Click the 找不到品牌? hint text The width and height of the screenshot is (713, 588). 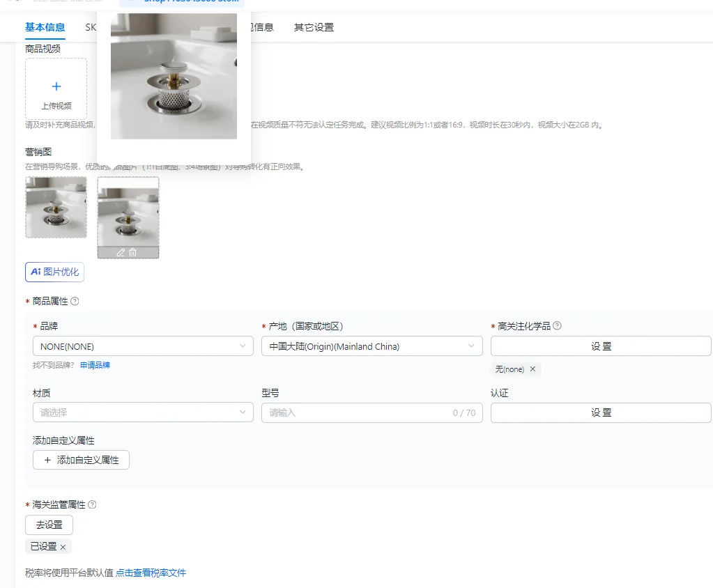pos(53,365)
